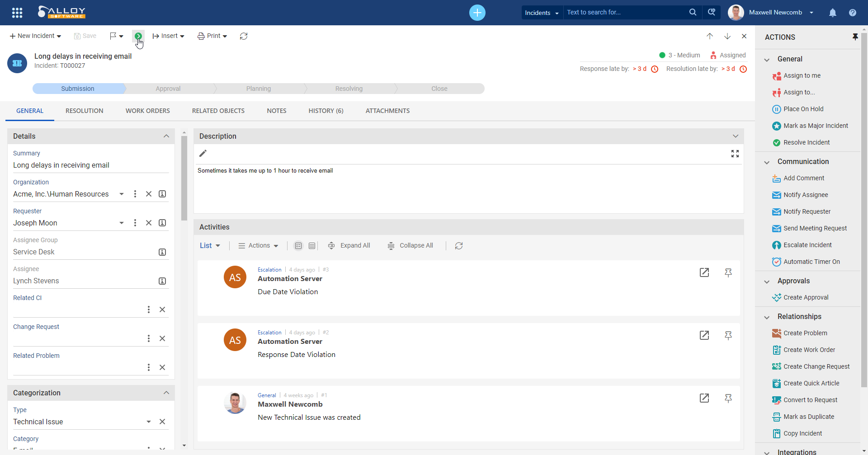The height and width of the screenshot is (455, 868).
Task: Expand the description to full screen
Action: [735, 154]
